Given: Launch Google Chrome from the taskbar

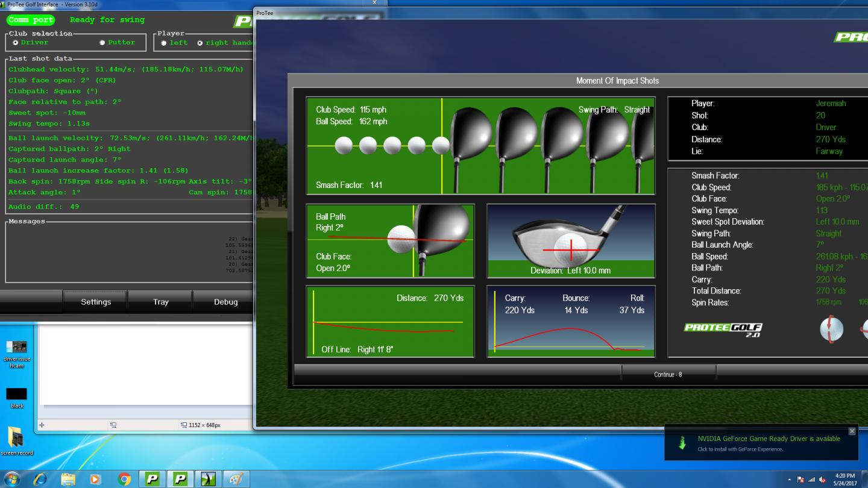Looking at the screenshot, I should coord(124,480).
